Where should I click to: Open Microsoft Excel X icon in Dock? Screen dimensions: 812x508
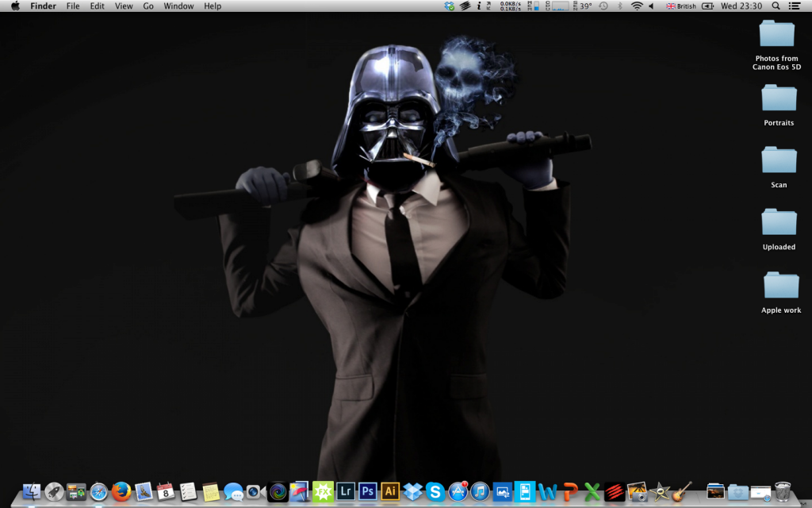[592, 491]
